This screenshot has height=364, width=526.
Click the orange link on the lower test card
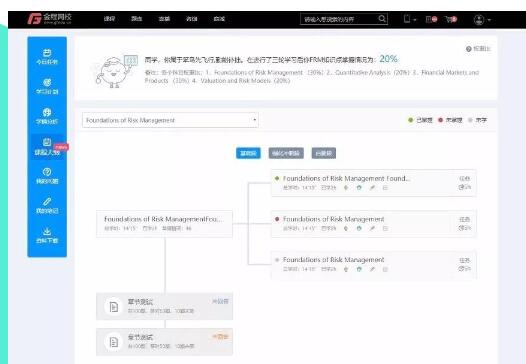[220, 336]
